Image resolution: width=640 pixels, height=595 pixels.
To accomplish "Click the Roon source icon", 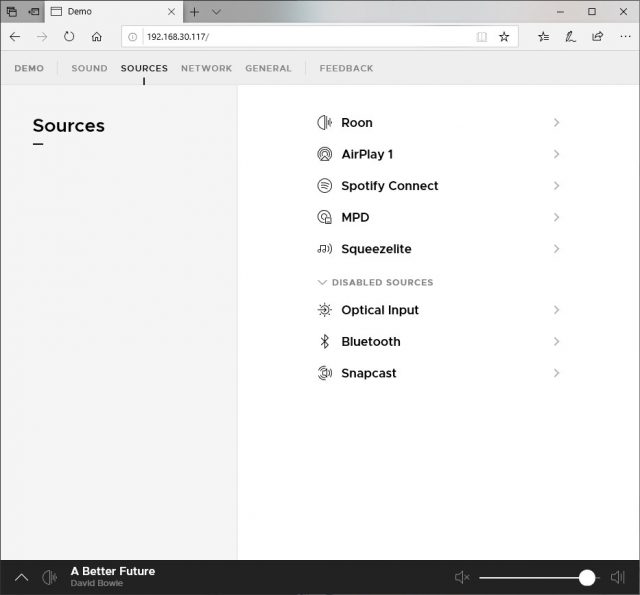I will pyautogui.click(x=324, y=122).
